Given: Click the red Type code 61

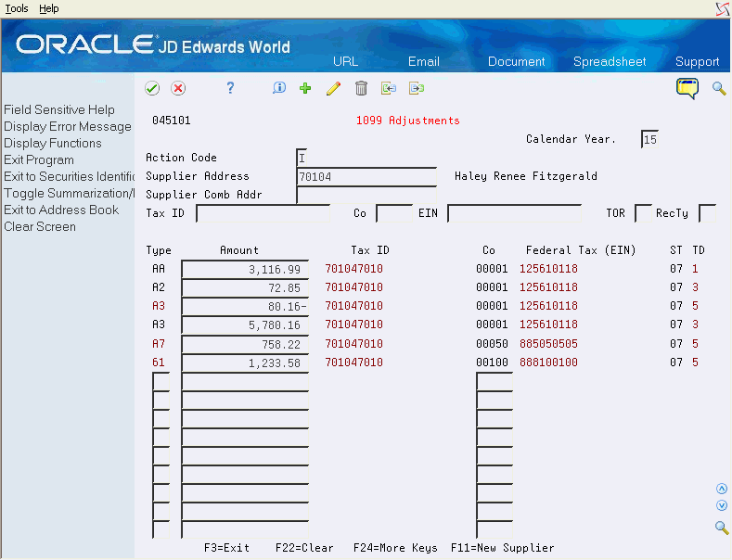Looking at the screenshot, I should click(x=159, y=363).
